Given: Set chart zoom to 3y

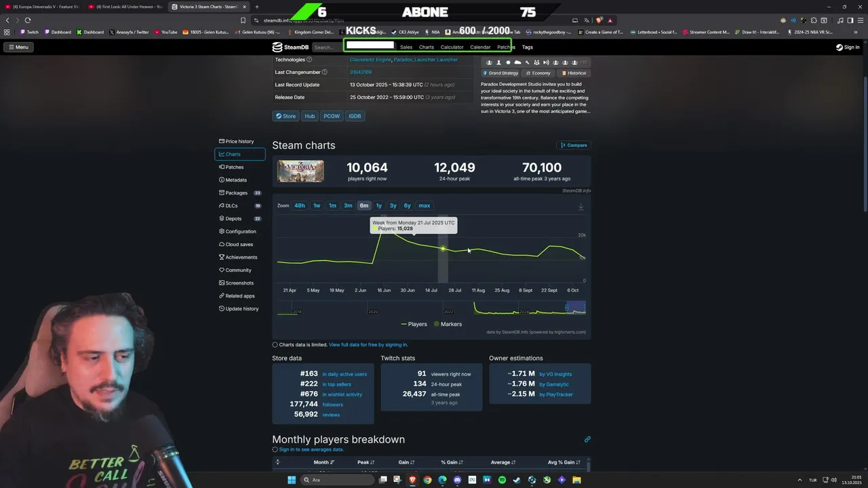Looking at the screenshot, I should tap(393, 205).
